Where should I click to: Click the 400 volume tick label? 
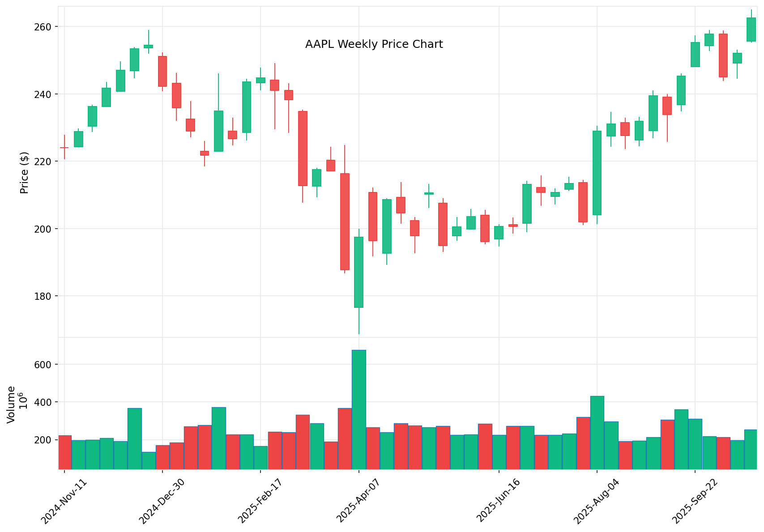[x=43, y=402]
